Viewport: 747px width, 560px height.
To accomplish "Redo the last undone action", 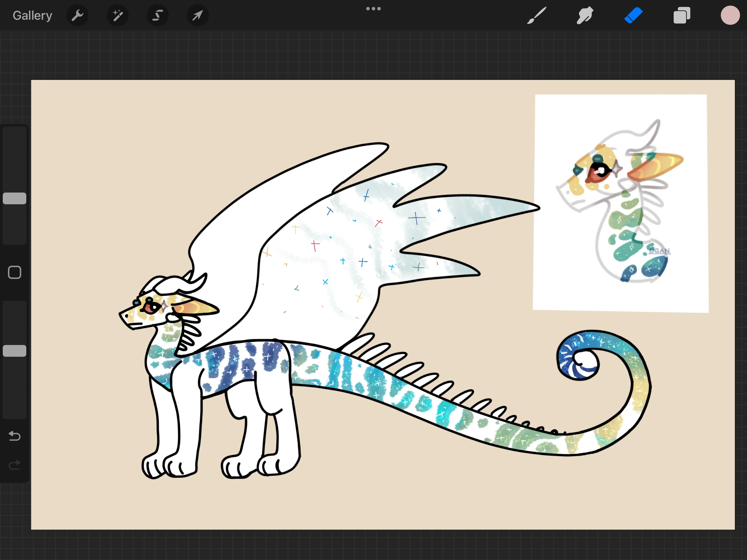I will (x=15, y=465).
